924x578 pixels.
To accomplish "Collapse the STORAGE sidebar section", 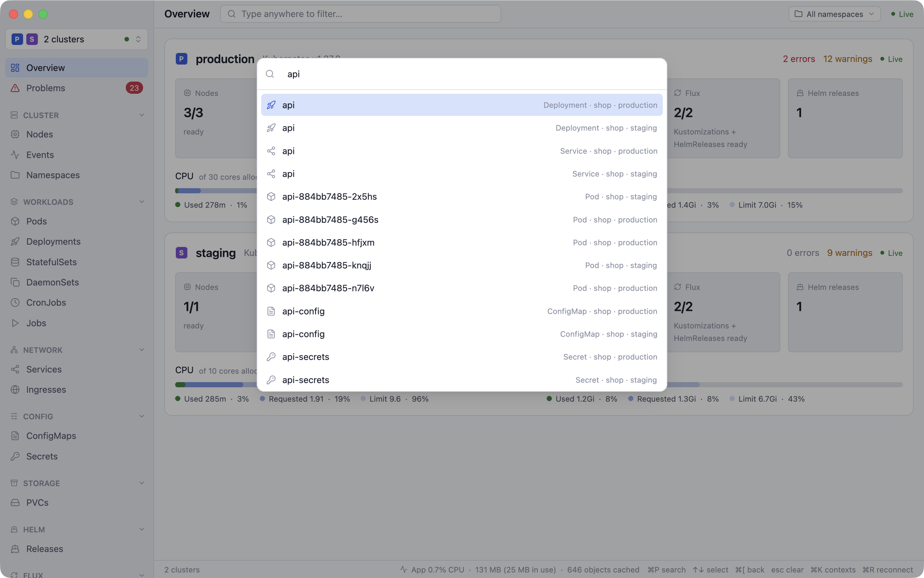I will click(x=142, y=483).
